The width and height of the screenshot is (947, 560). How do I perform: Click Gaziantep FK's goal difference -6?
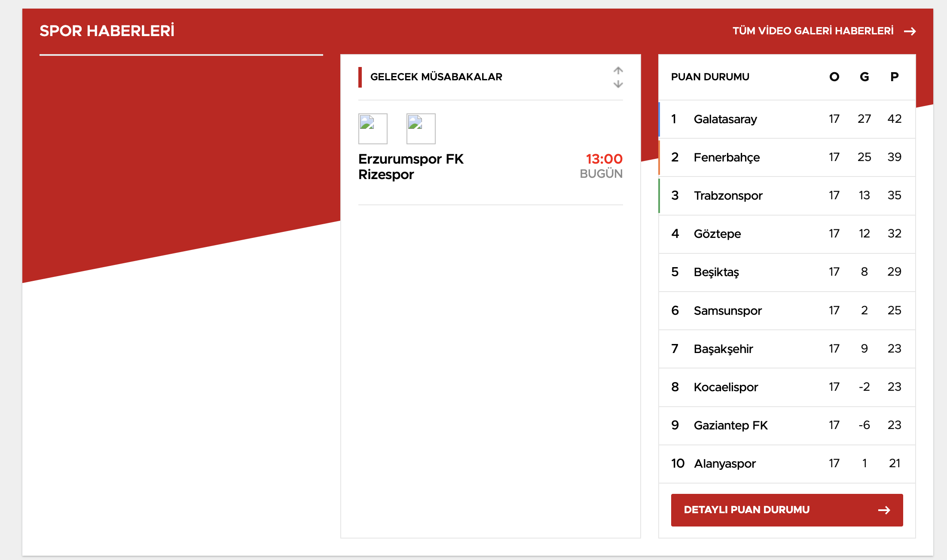tap(864, 425)
